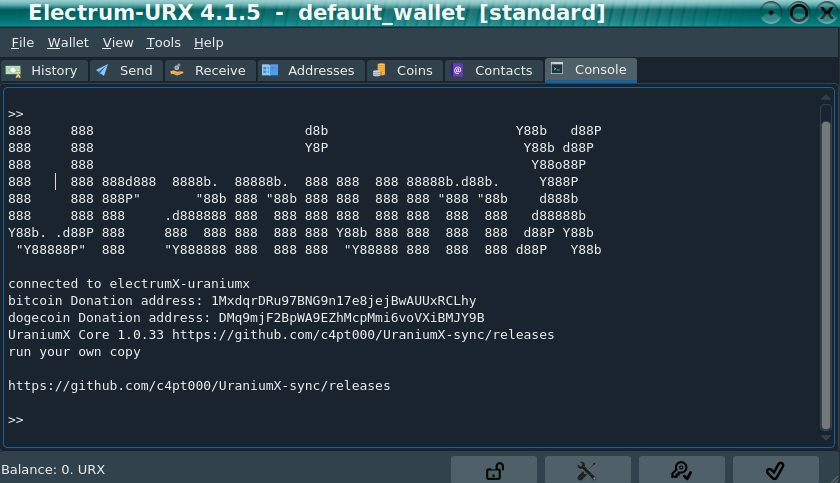This screenshot has width=840, height=483.
Task: Switch to the Contacts tab
Action: pyautogui.click(x=493, y=71)
